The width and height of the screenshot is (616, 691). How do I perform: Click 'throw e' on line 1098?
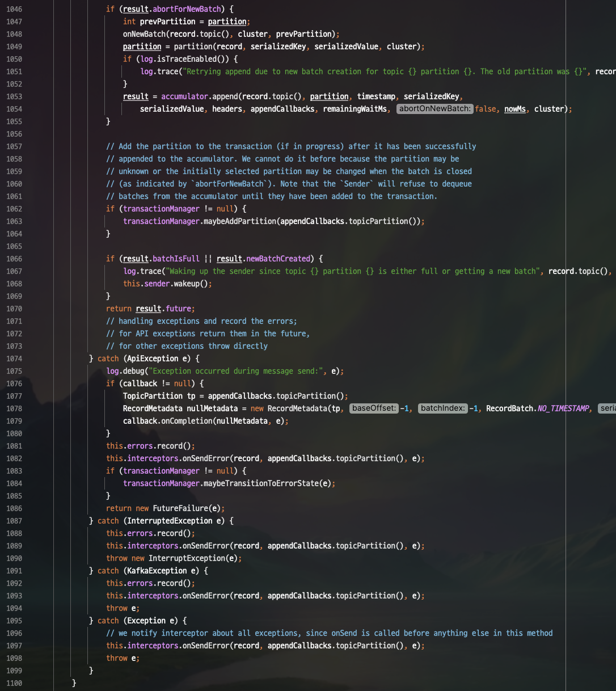point(123,658)
